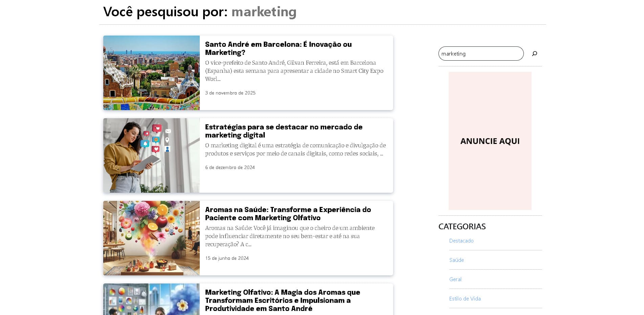
Task: Click the search magnifier icon
Action: coord(535,54)
